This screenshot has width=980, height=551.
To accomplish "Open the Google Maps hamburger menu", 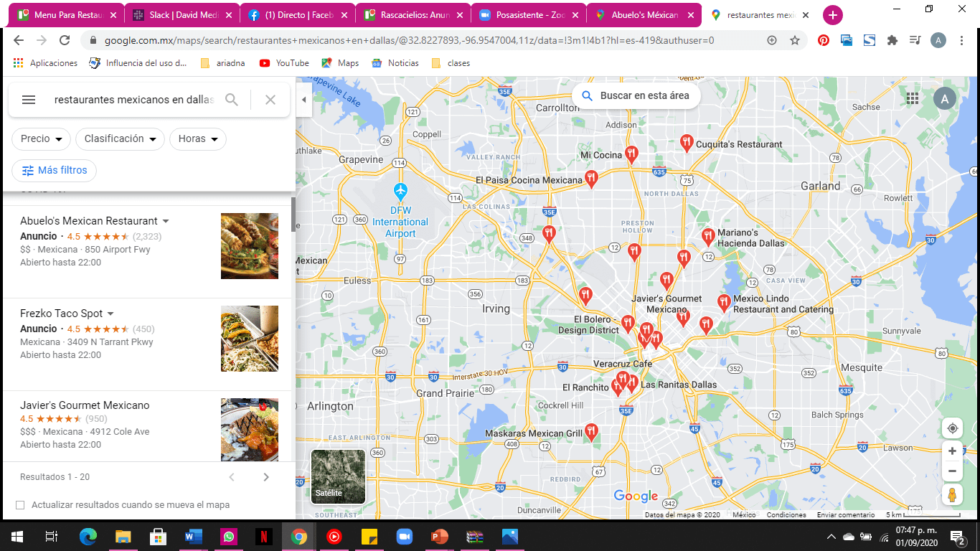I will (29, 100).
